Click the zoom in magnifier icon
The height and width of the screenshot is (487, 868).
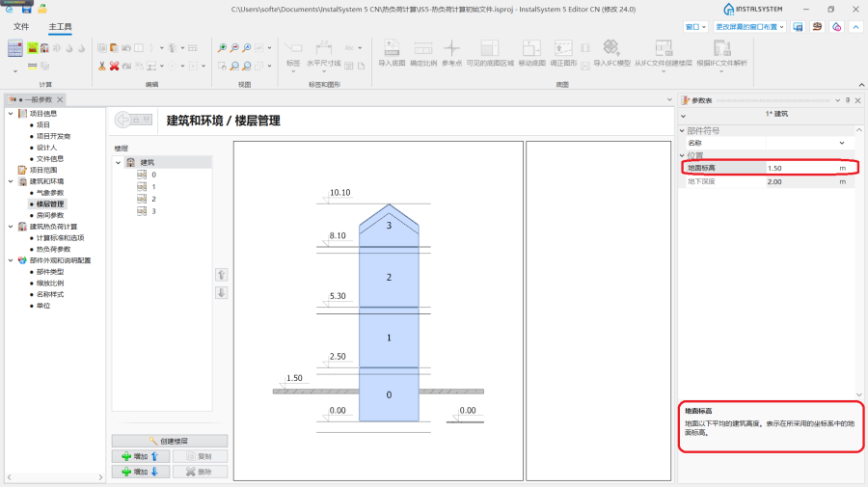[x=223, y=47]
